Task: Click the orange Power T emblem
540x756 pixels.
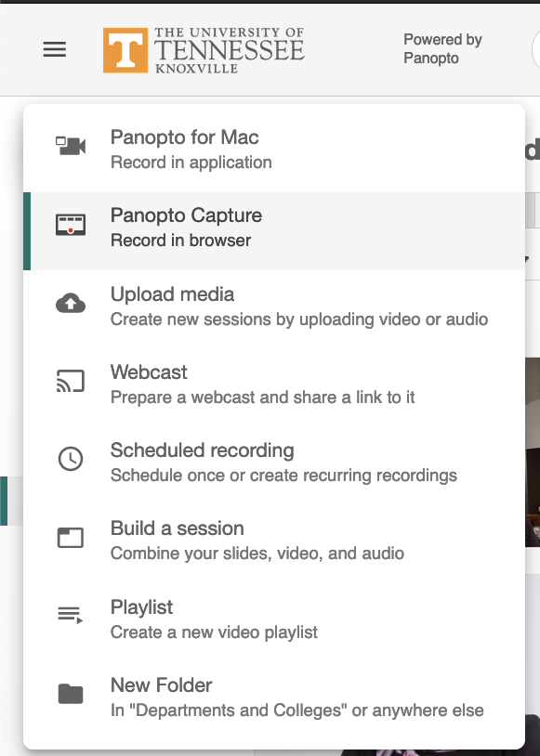Action: tap(125, 50)
